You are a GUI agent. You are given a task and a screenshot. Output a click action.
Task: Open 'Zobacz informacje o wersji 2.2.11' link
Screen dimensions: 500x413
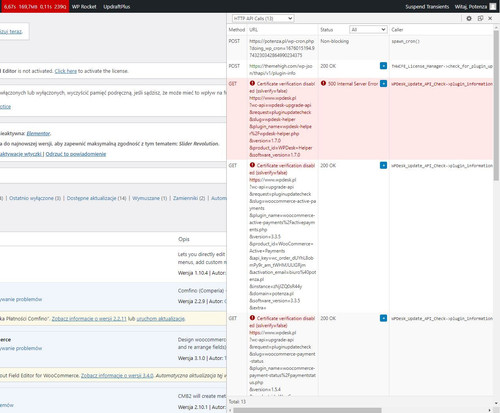pyautogui.click(x=89, y=319)
